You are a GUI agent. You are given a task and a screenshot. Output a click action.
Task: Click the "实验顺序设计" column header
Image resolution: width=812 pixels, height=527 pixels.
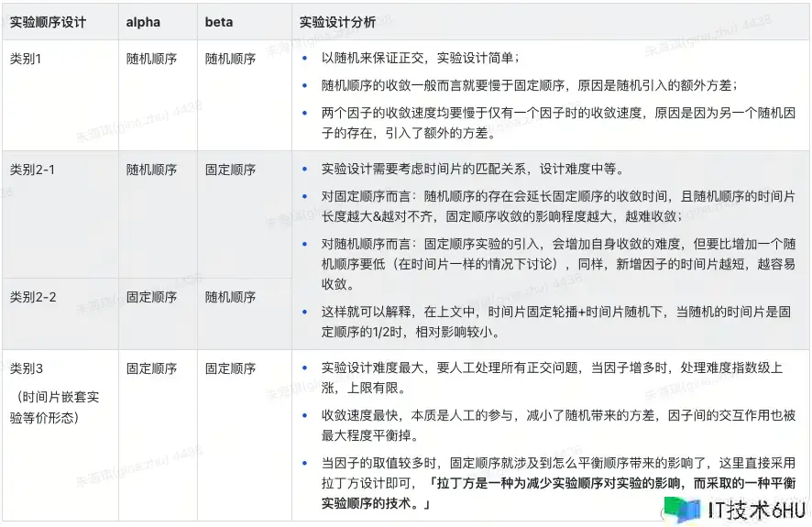(48, 22)
